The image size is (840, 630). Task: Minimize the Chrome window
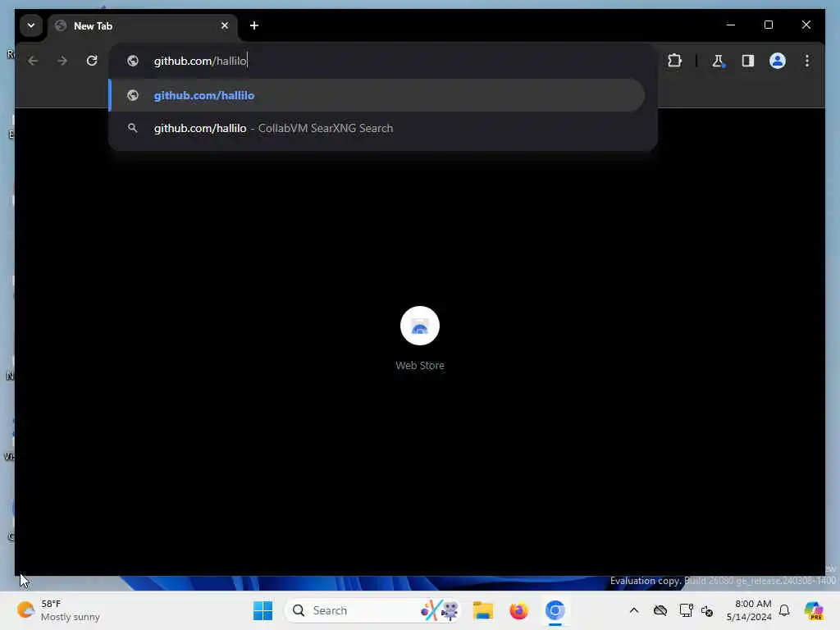[x=731, y=25]
